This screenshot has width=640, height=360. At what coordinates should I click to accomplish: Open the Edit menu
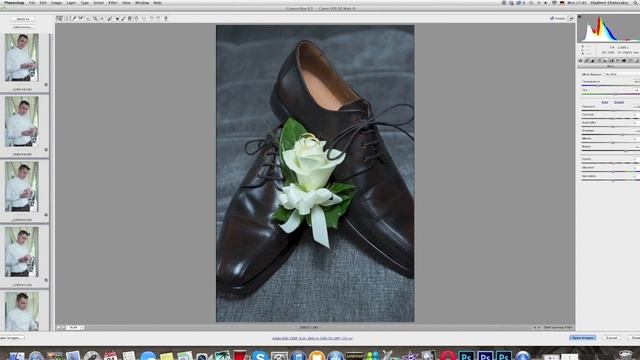point(43,2)
